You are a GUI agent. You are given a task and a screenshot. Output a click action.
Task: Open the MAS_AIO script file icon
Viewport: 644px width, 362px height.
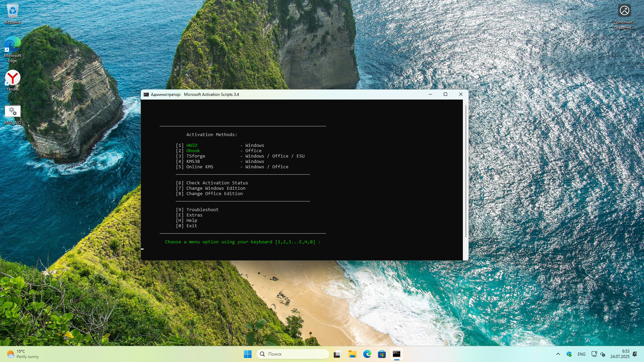click(12, 115)
